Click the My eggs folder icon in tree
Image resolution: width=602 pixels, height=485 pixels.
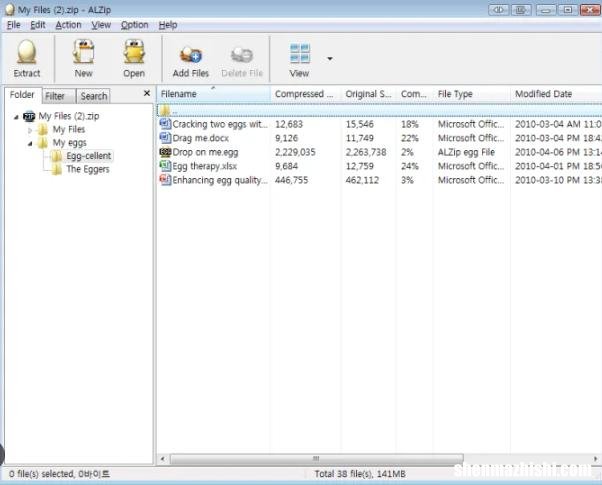tap(43, 143)
